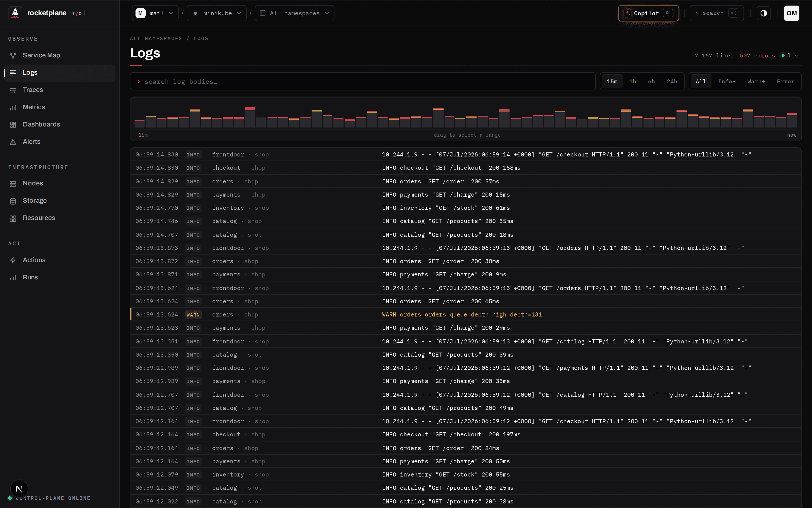Open the Copilot button
812x508 pixels.
point(648,13)
